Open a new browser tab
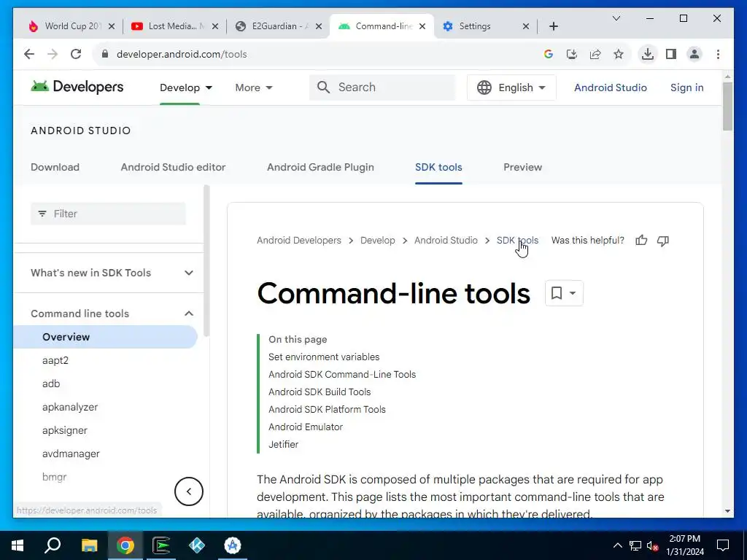Viewport: 747px width, 560px height. 554,26
